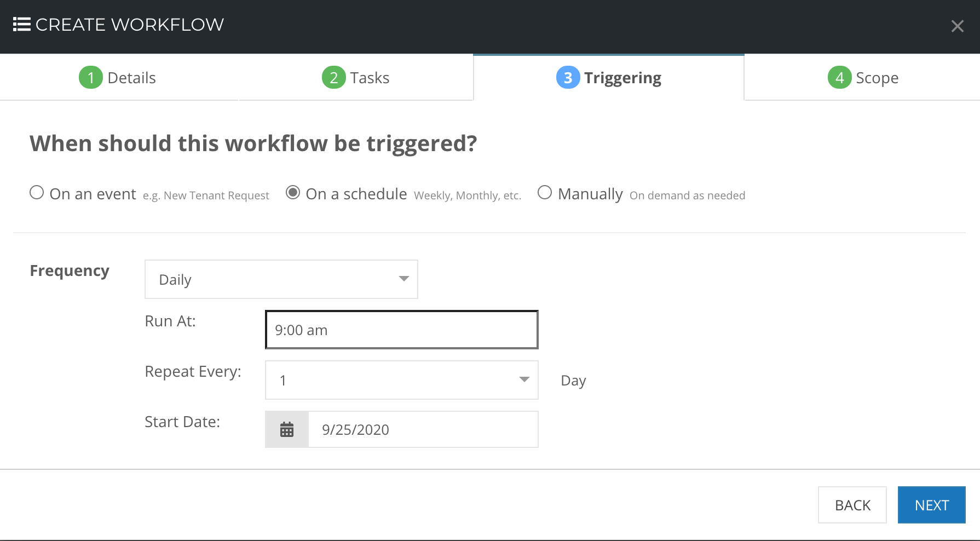This screenshot has width=980, height=541.
Task: Expand the Repeat Every dropdown
Action: (x=402, y=380)
